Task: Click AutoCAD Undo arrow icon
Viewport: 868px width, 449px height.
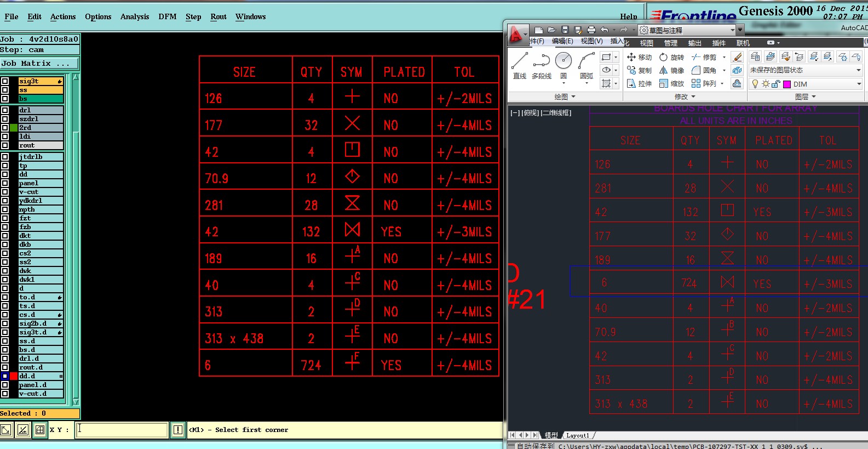Action: click(x=604, y=30)
